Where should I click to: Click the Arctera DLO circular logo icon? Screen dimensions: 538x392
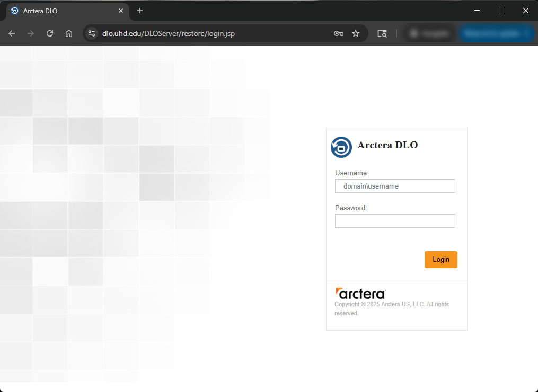pos(341,147)
